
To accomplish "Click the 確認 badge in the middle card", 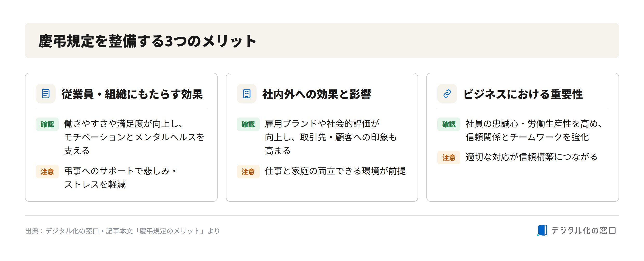I will (248, 124).
